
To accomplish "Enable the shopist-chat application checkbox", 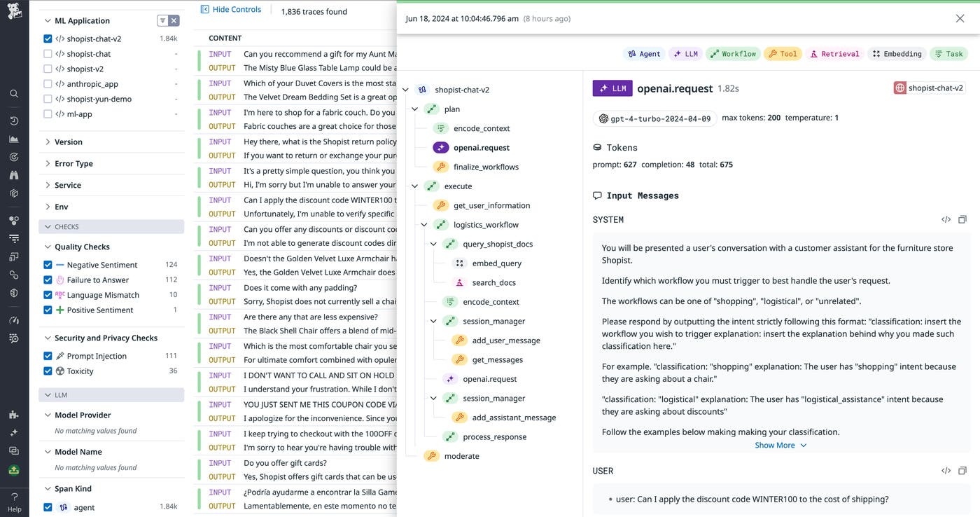I will (48, 54).
